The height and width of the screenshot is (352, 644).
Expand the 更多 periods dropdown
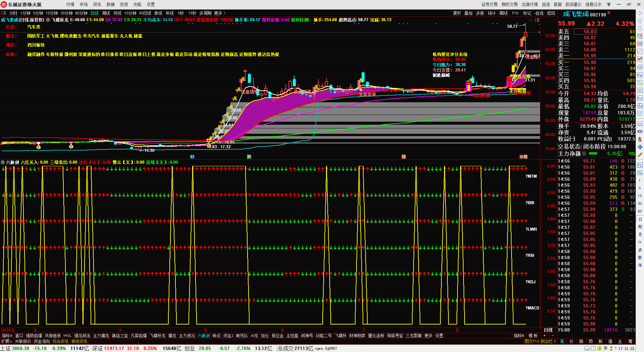point(219,13)
